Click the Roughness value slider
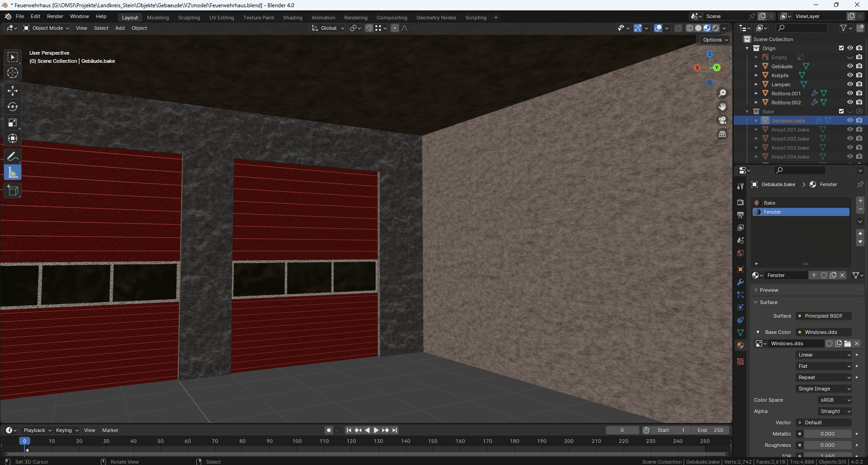This screenshot has height=465, width=868. [x=827, y=445]
